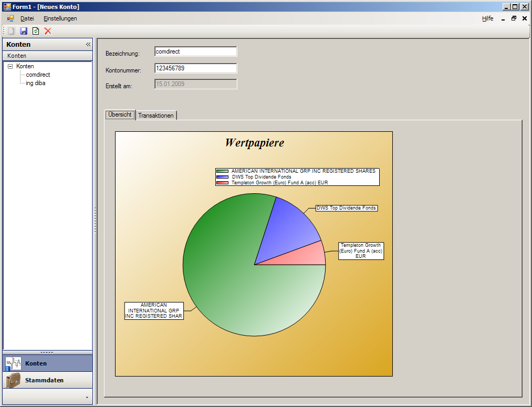Click the Konten section header bar below panel title
Image resolution: width=532 pixels, height=407 pixels.
pos(47,56)
